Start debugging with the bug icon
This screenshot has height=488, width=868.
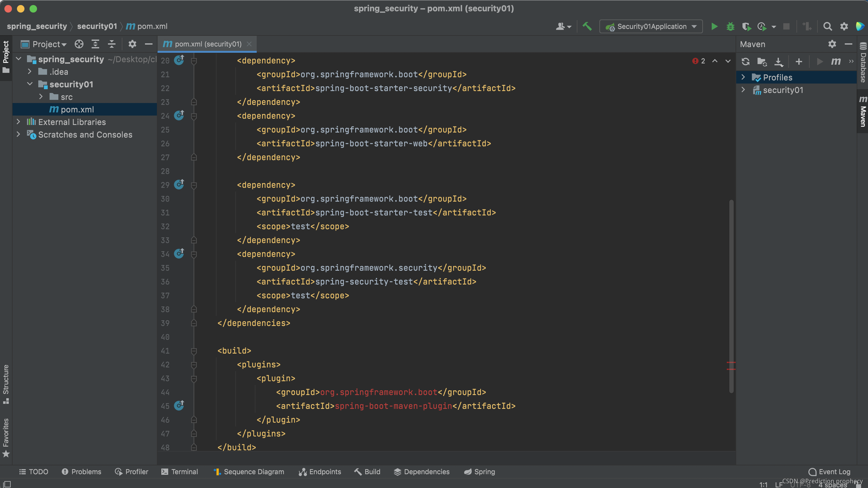(730, 26)
